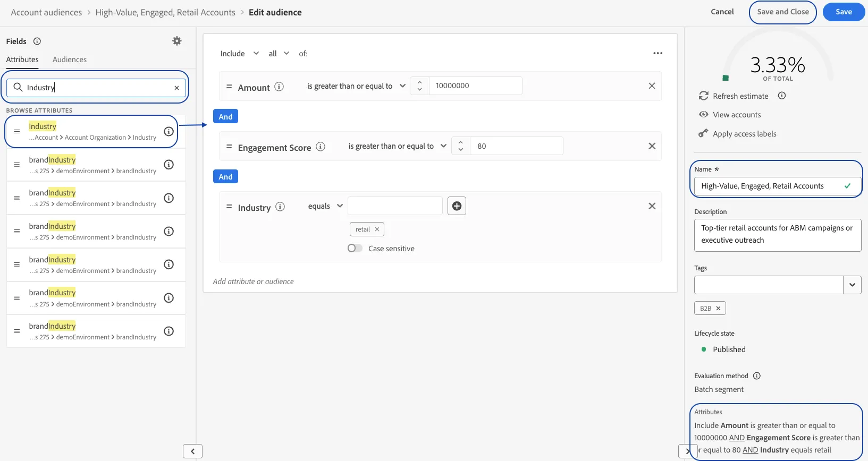Viewport: 868px width, 461px height.
Task: Open High-Value, Engaged, Retail Accounts breadcrumb
Action: 165,12
